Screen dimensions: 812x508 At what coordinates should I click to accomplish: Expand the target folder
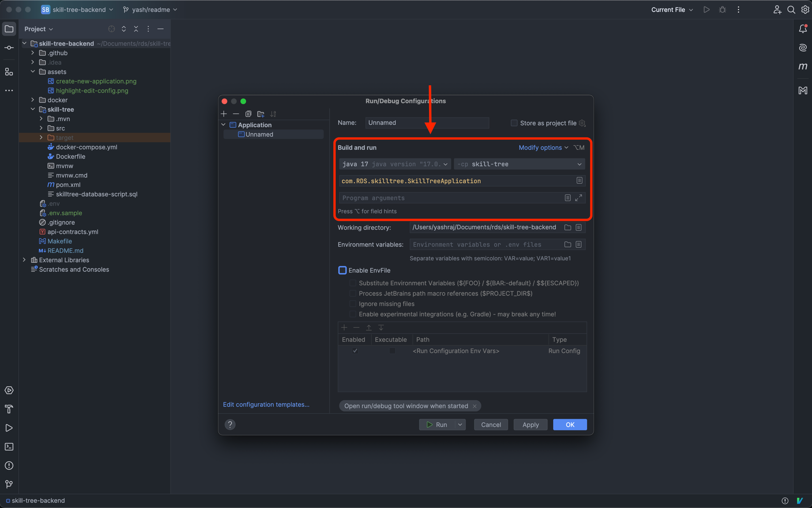pyautogui.click(x=41, y=137)
